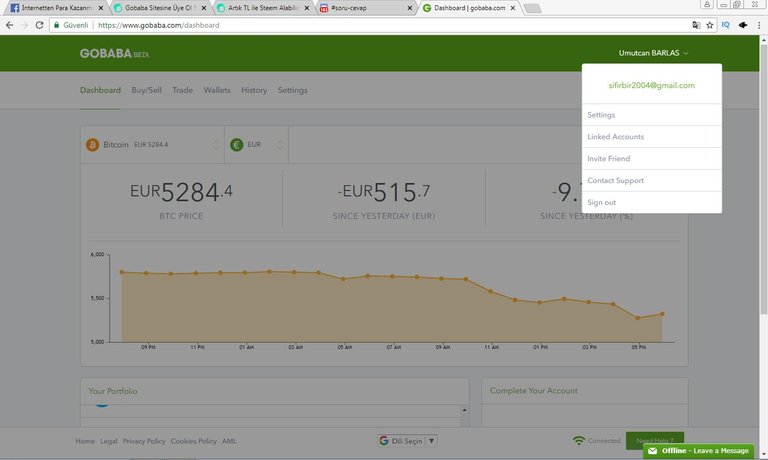Screen dimensions: 768x460
Task: Click the green Connected wifi icon
Action: 579,440
